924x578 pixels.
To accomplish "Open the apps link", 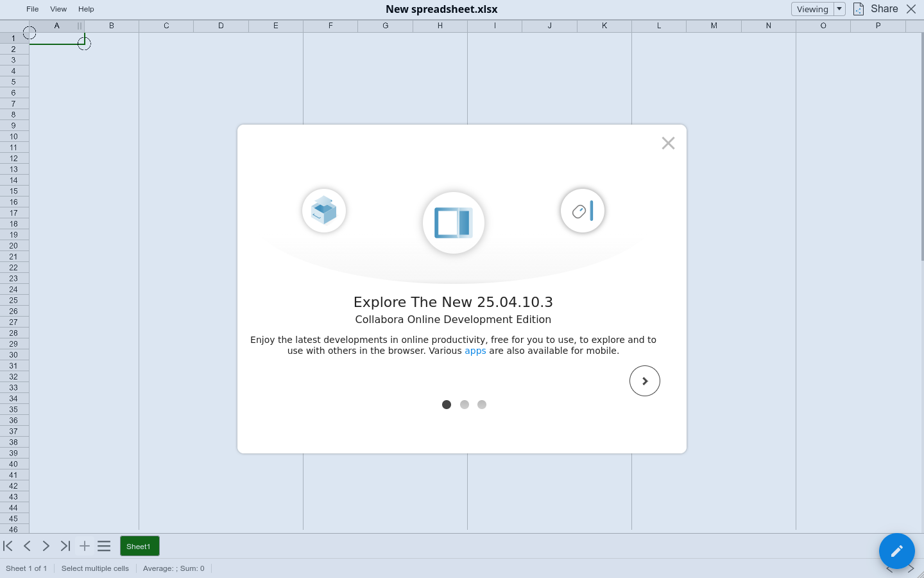I will click(475, 351).
